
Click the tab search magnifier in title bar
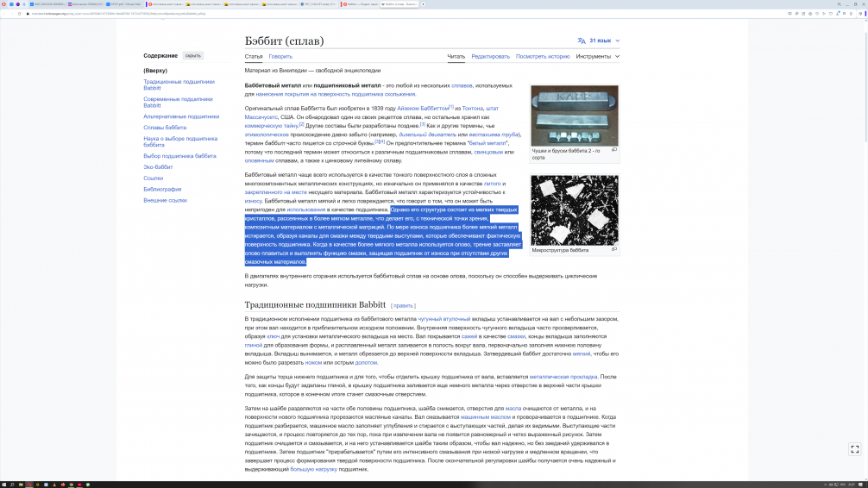click(x=840, y=4)
